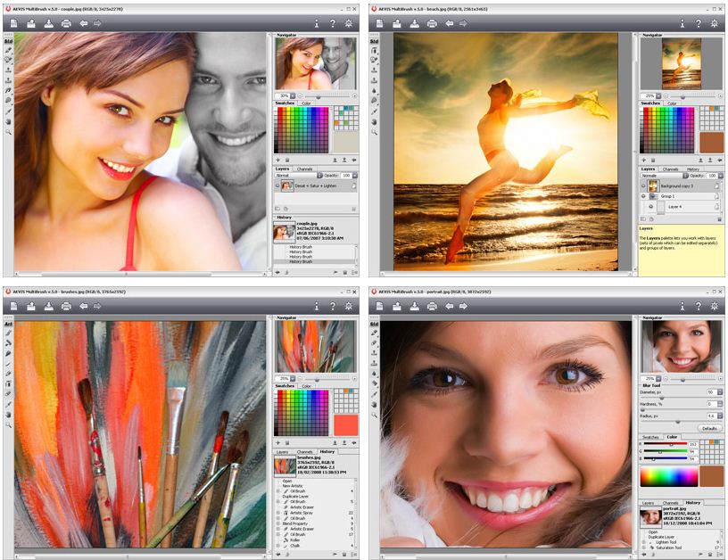This screenshot has width=728, height=560.
Task: Toggle visibility of Background copy 3
Action: click(x=643, y=185)
